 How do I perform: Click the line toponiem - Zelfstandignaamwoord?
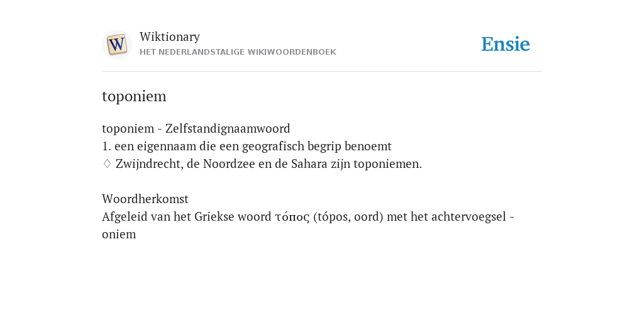point(196,128)
